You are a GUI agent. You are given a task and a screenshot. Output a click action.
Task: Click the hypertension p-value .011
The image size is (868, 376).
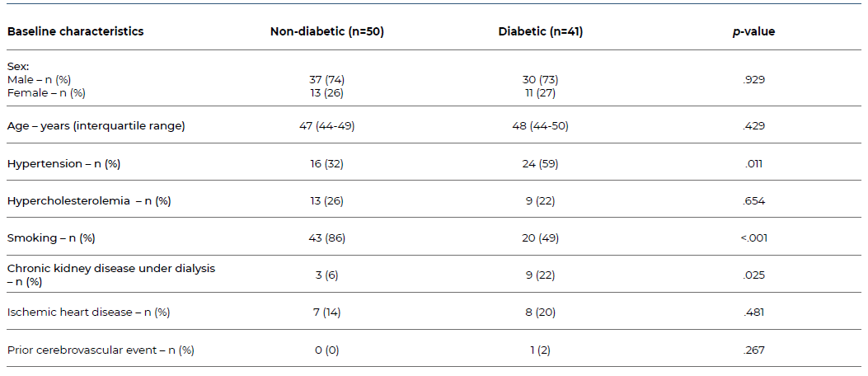coord(753,163)
